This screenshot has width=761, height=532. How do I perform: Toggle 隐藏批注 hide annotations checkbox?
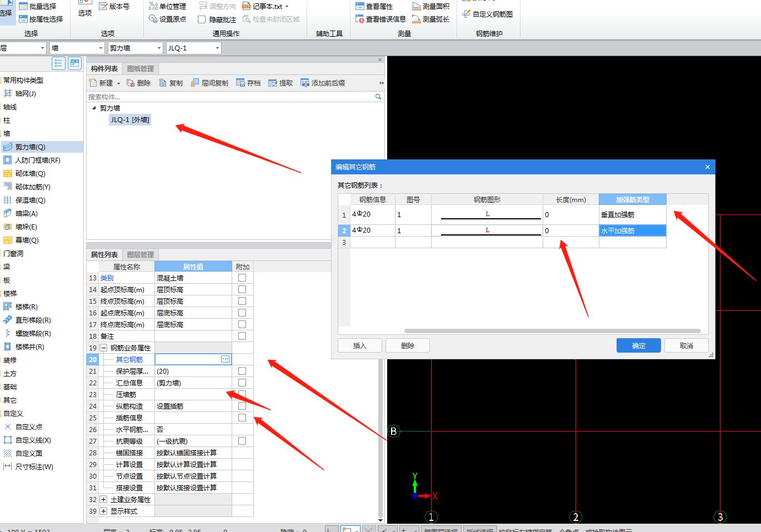(202, 19)
